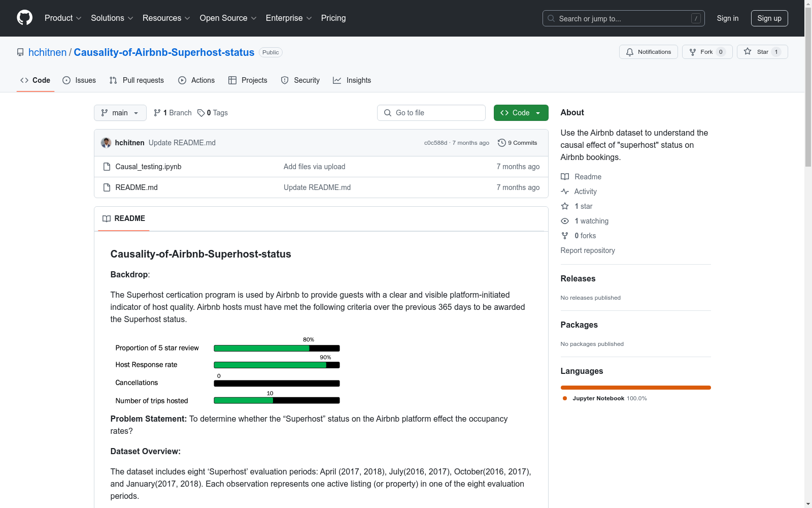Click the Sign in link
The width and height of the screenshot is (812, 508).
pos(727,18)
